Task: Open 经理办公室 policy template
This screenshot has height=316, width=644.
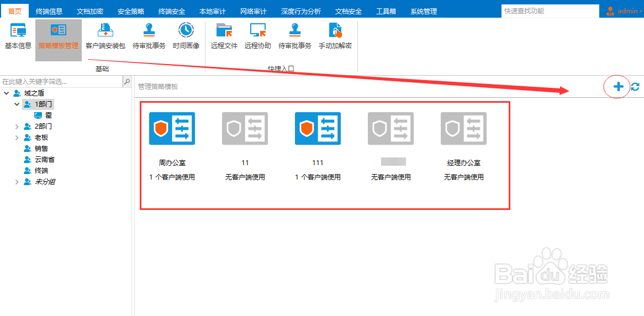Action: pos(464,129)
